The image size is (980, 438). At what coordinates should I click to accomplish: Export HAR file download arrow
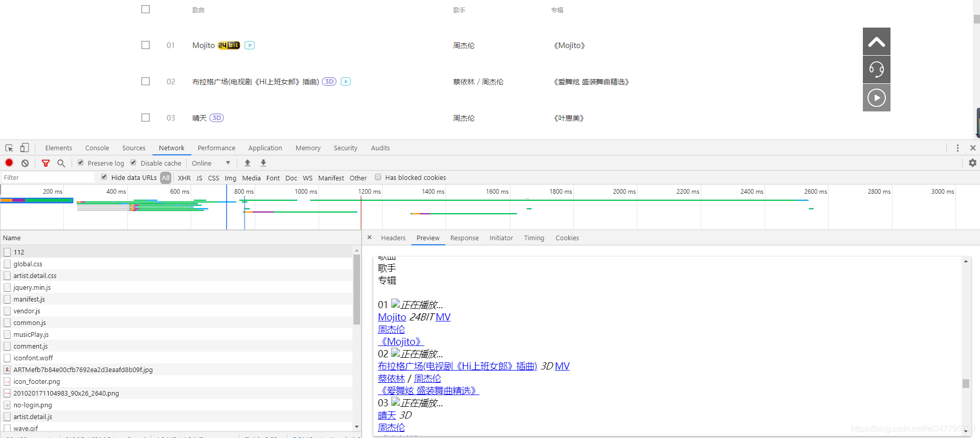pos(263,163)
